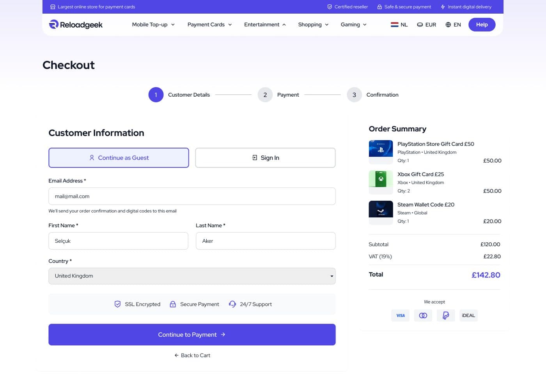Click the total amount £142.80
546x392 pixels.
click(486, 275)
